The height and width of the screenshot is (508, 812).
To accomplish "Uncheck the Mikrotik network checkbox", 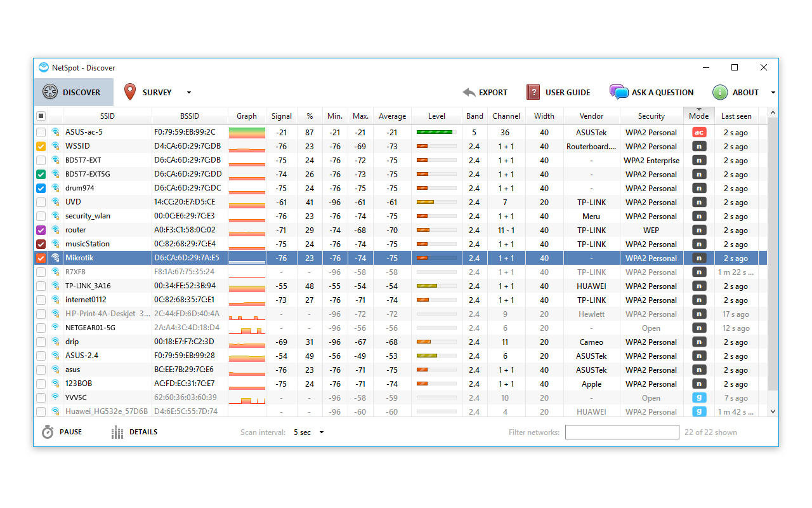I will click(x=41, y=258).
